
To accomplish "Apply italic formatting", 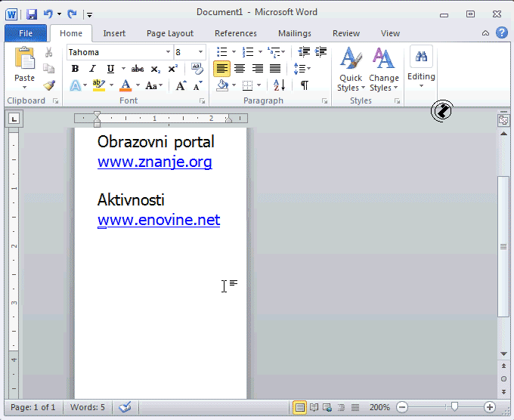I will coord(92,69).
